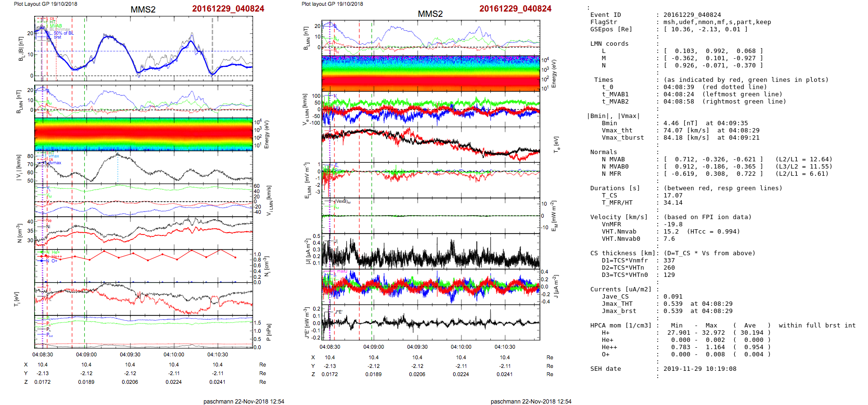Screen dimensions: 868x405
Task: Select the 04:09:00 tick on the left plot's time axis
Action: [86, 354]
